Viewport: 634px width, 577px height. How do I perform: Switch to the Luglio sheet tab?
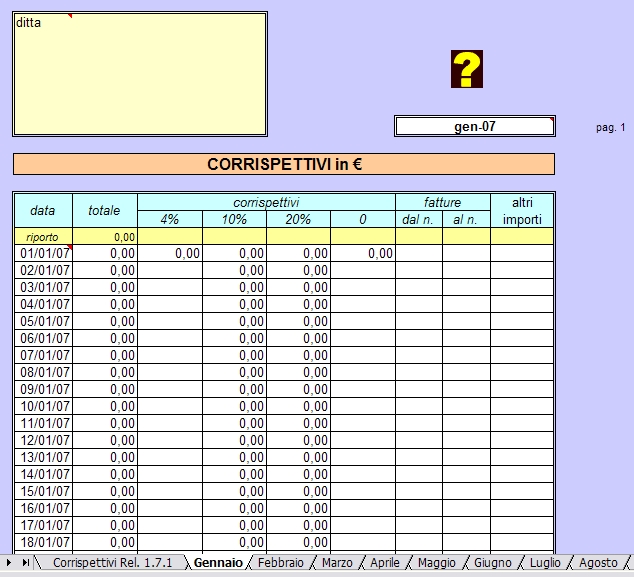point(545,563)
